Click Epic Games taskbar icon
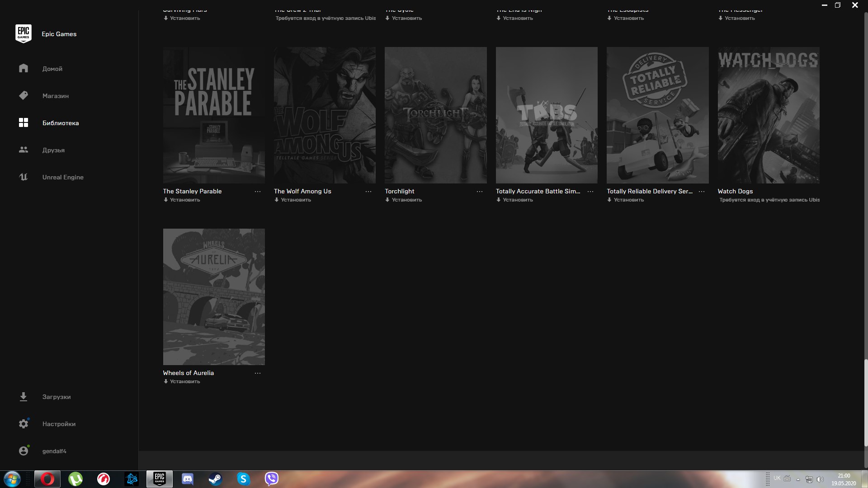Screen dimensions: 868x488 [160, 479]
